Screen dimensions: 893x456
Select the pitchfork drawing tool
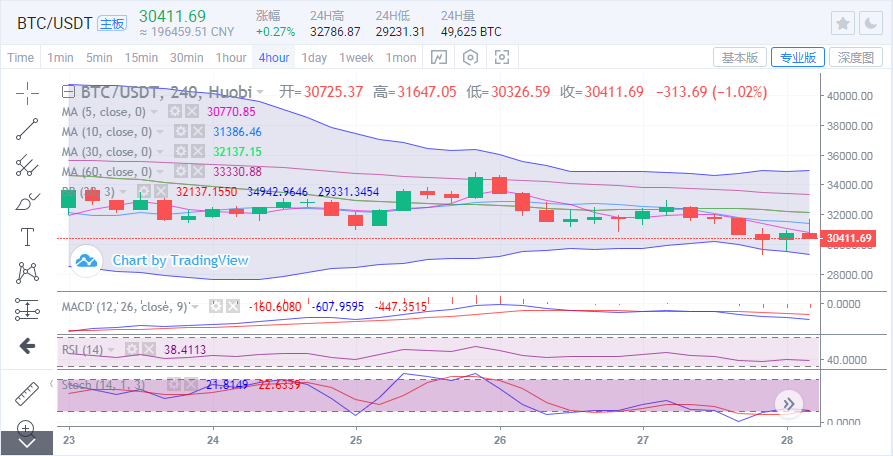click(x=27, y=165)
